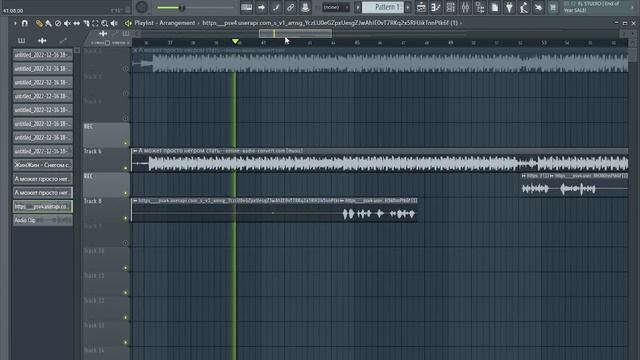The width and height of the screenshot is (640, 360).
Task: Mute the first REC track
Action: (x=126, y=143)
